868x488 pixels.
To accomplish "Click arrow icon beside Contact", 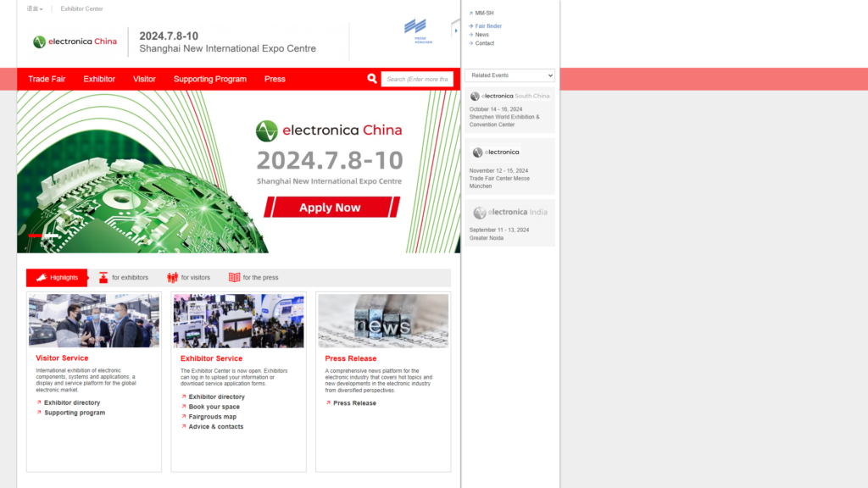I will (471, 43).
